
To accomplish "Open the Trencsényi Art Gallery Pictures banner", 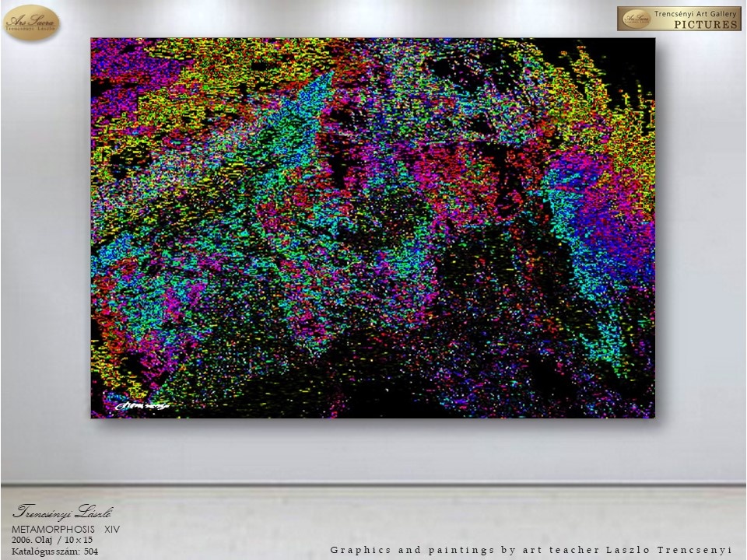I will [679, 19].
